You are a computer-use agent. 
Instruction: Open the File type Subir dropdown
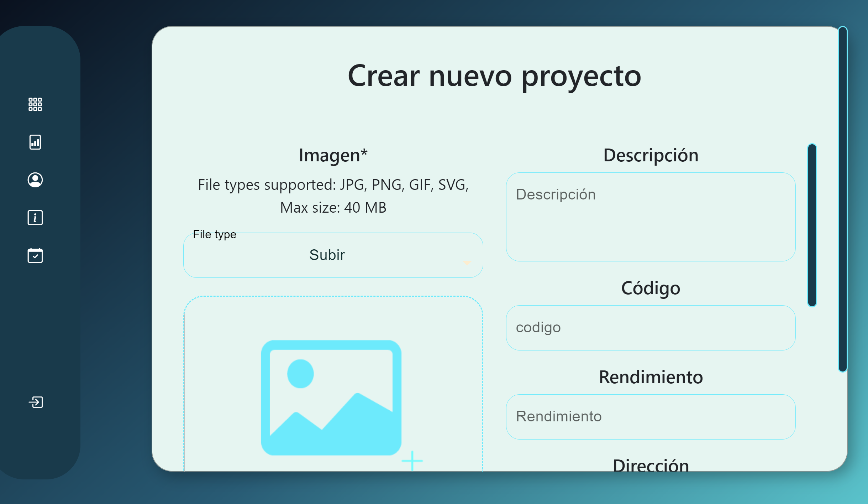point(333,255)
